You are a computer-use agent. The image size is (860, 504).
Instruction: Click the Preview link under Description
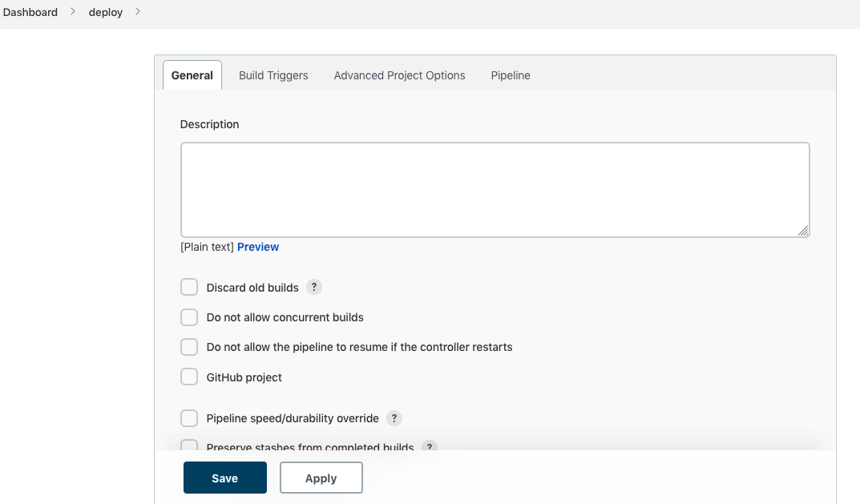tap(258, 247)
